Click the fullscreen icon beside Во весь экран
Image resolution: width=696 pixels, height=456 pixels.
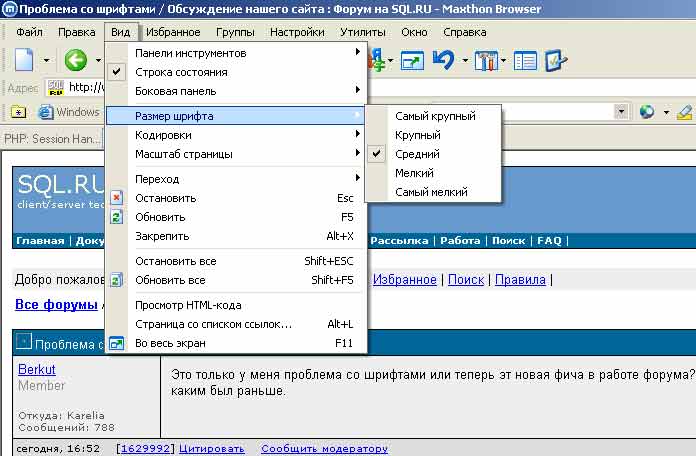coord(117,343)
